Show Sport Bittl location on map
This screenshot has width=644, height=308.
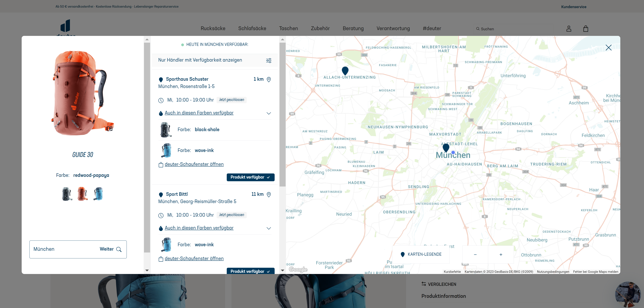[x=269, y=194]
